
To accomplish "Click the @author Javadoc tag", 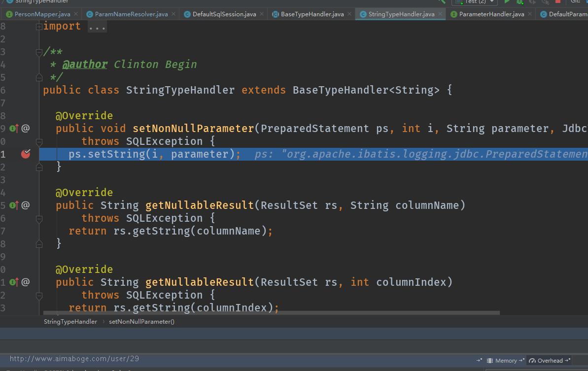I will click(85, 65).
